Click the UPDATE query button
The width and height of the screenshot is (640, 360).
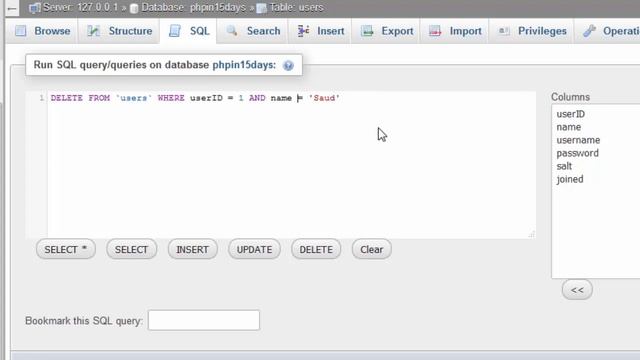point(254,249)
